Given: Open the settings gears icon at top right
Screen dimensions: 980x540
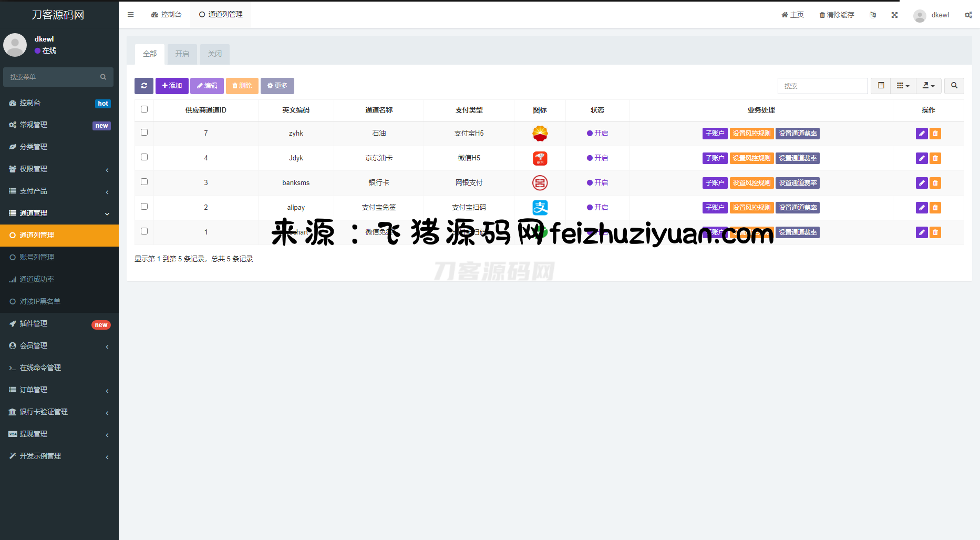Looking at the screenshot, I should tap(968, 15).
